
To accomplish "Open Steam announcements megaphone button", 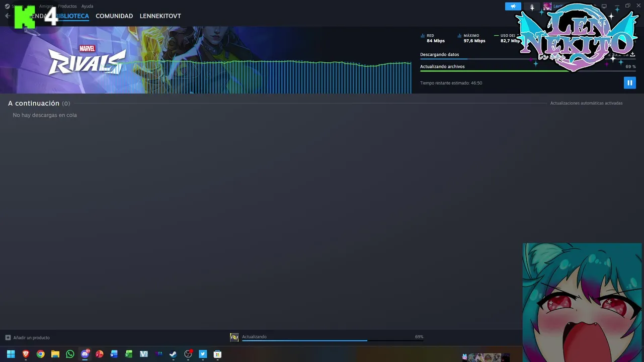I will tap(513, 7).
